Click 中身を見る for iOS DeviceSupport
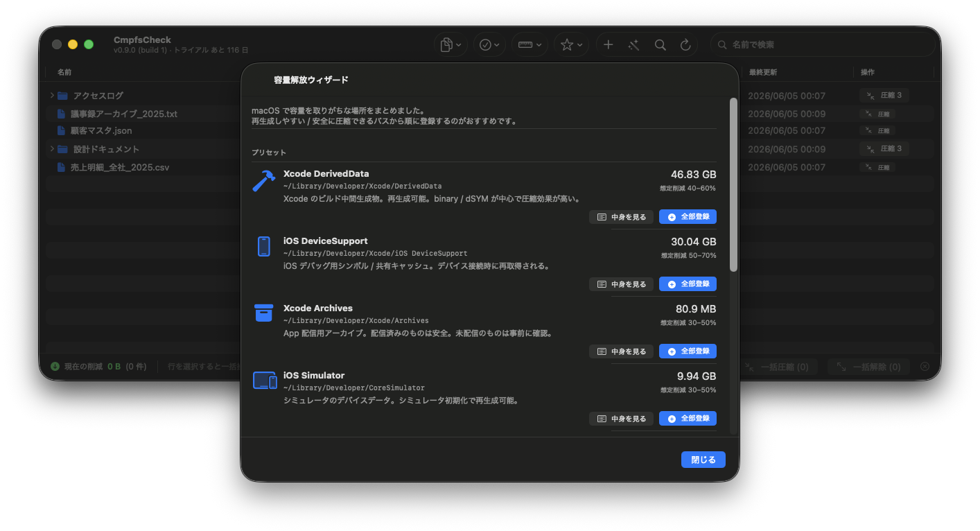 [x=622, y=284]
